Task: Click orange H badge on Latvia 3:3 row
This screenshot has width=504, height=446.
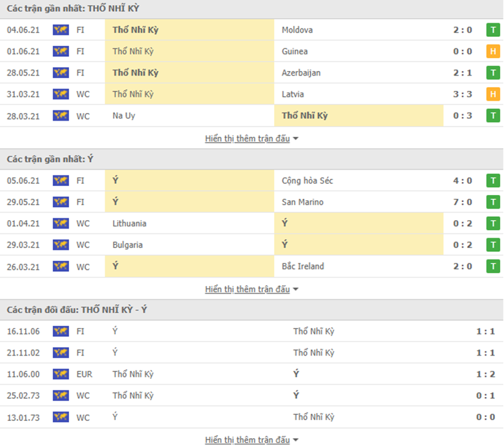Action: pyautogui.click(x=493, y=94)
